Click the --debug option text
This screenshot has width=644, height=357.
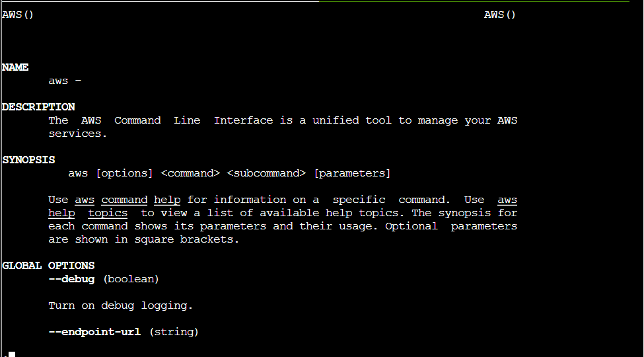(x=71, y=279)
